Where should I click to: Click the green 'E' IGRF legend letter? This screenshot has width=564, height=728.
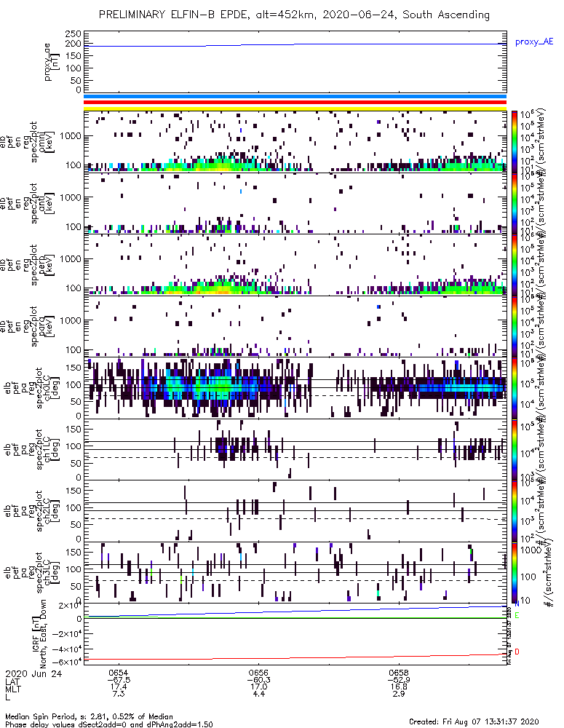coord(517,616)
